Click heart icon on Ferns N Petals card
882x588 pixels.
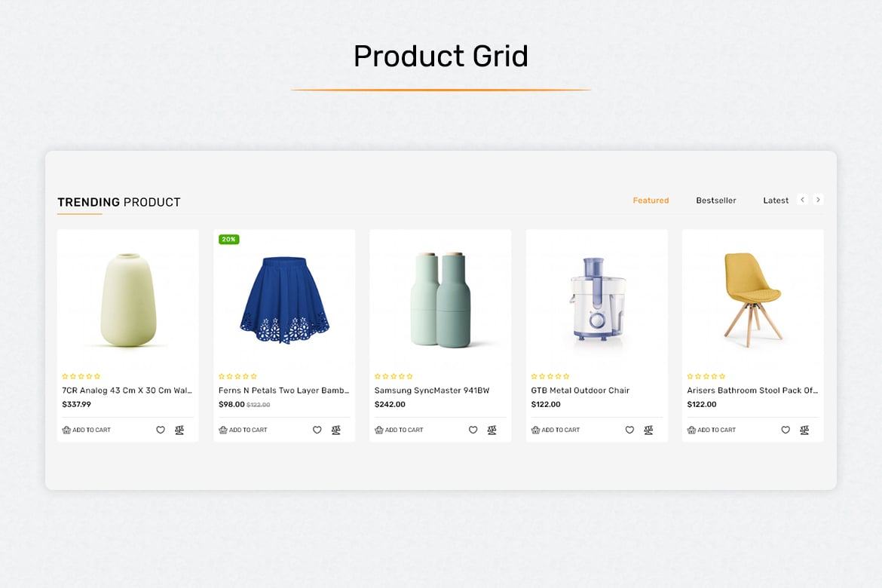click(x=317, y=430)
